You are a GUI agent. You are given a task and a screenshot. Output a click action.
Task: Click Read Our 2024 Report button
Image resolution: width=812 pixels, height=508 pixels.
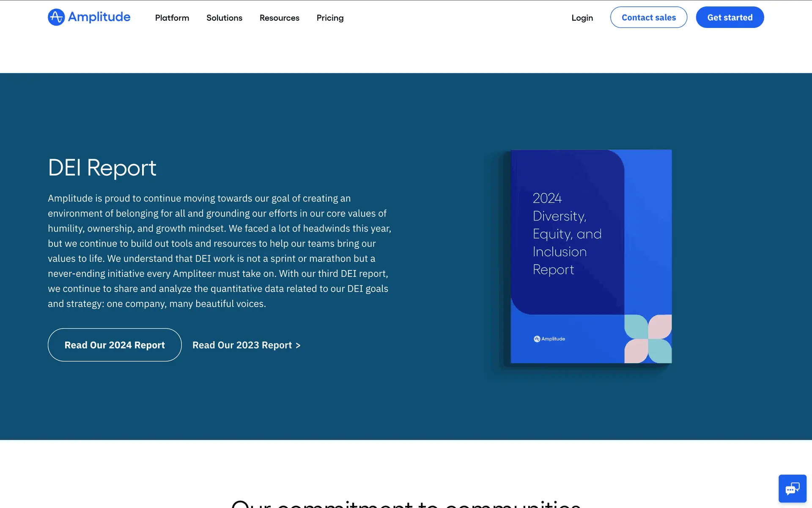point(115,345)
